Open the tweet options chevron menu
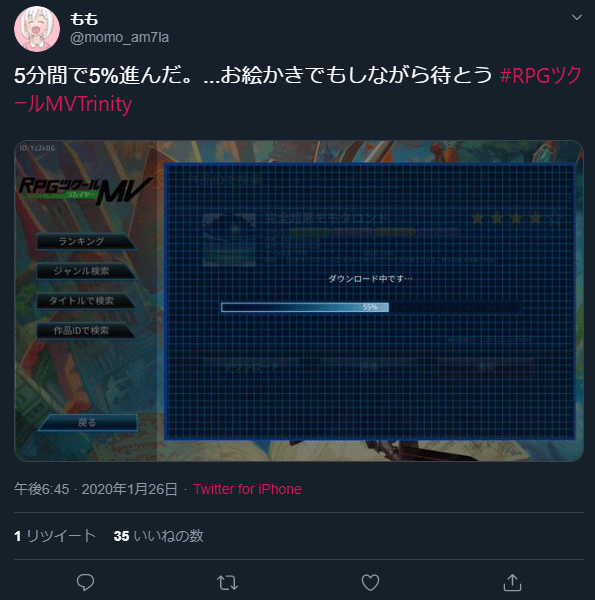 (x=577, y=17)
